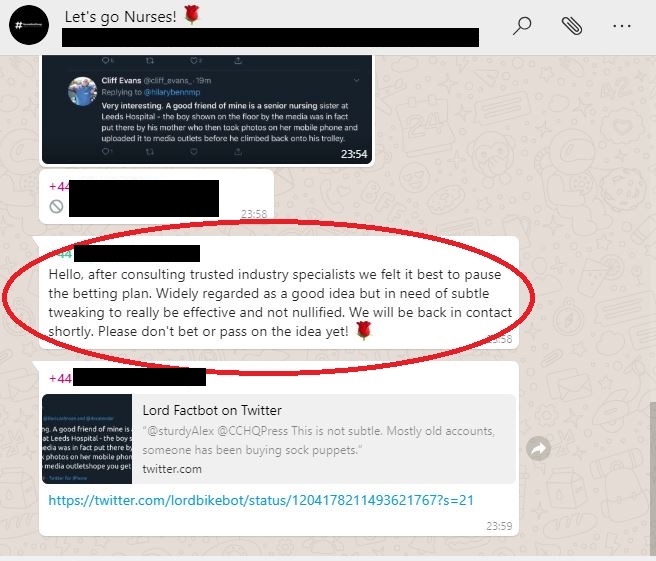The image size is (656, 561).
Task: Click the chevron on Cliff Evans tweet
Action: (356, 80)
